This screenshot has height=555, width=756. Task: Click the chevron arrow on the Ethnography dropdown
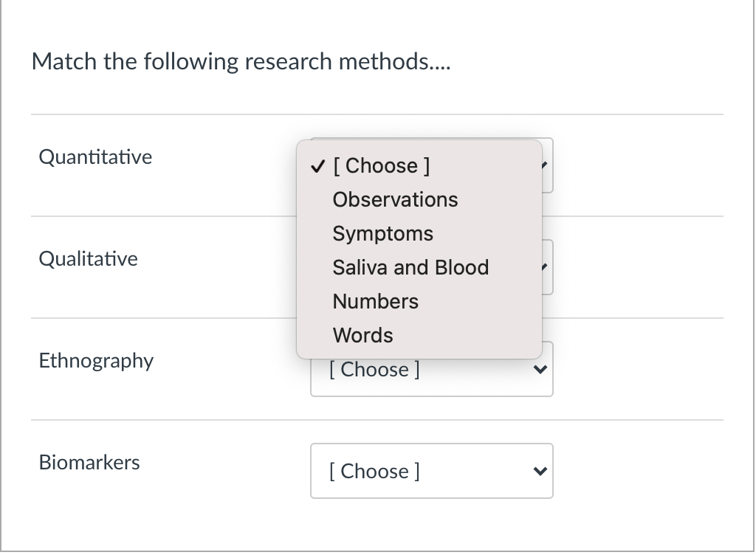point(540,369)
